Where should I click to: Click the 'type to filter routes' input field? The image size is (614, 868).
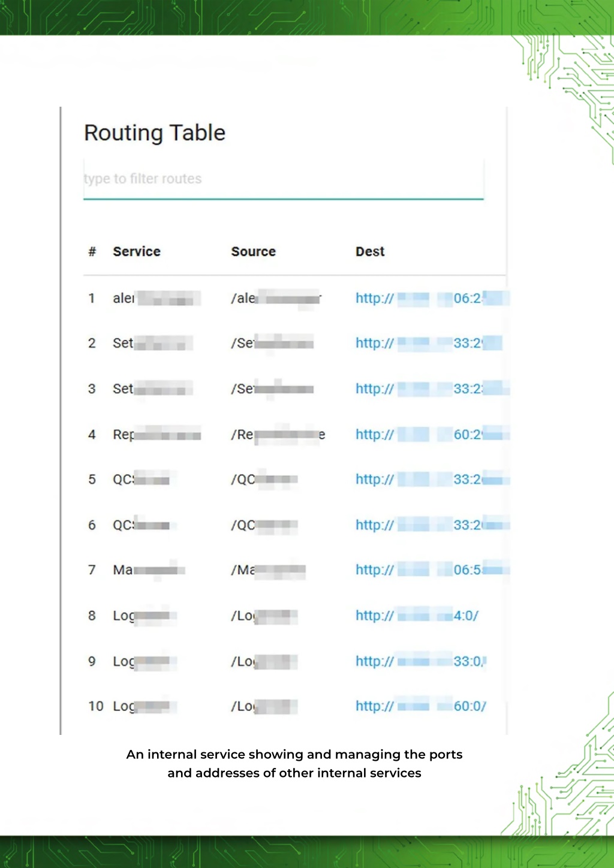[x=283, y=179]
